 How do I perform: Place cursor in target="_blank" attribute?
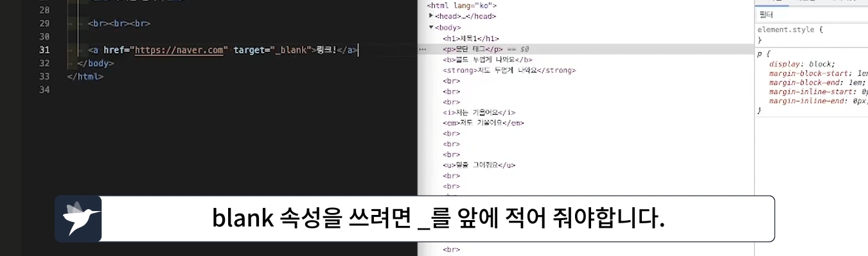(272, 50)
